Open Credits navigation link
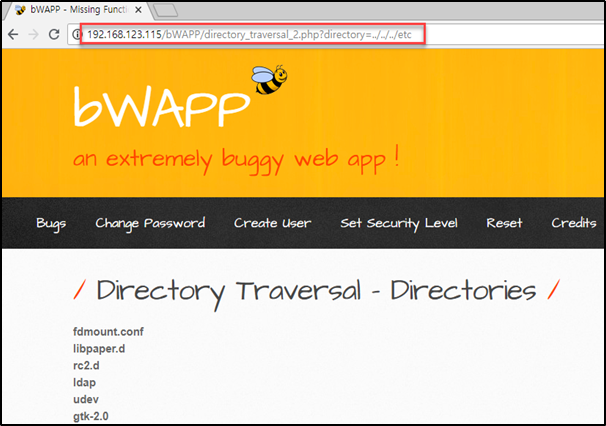 click(x=574, y=223)
